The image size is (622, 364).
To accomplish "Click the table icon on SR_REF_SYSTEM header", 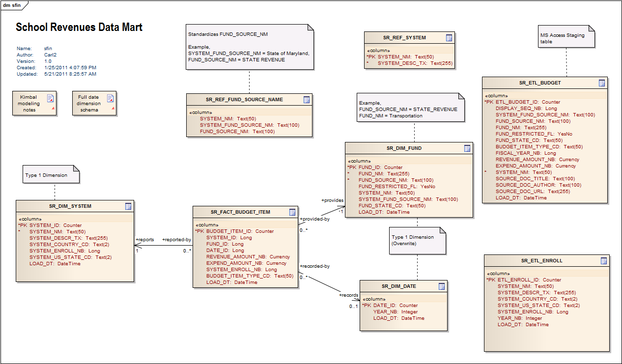I will 449,37.
